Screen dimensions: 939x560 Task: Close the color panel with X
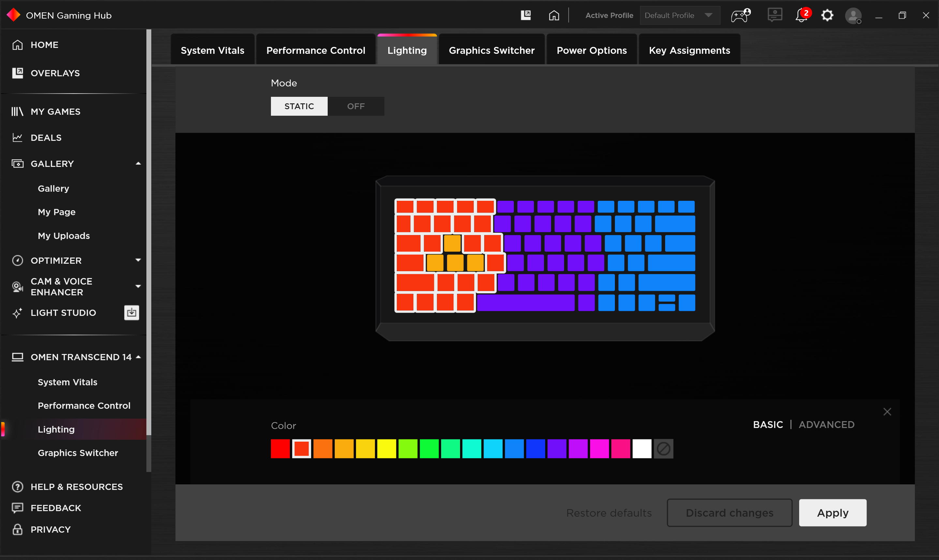(x=887, y=411)
